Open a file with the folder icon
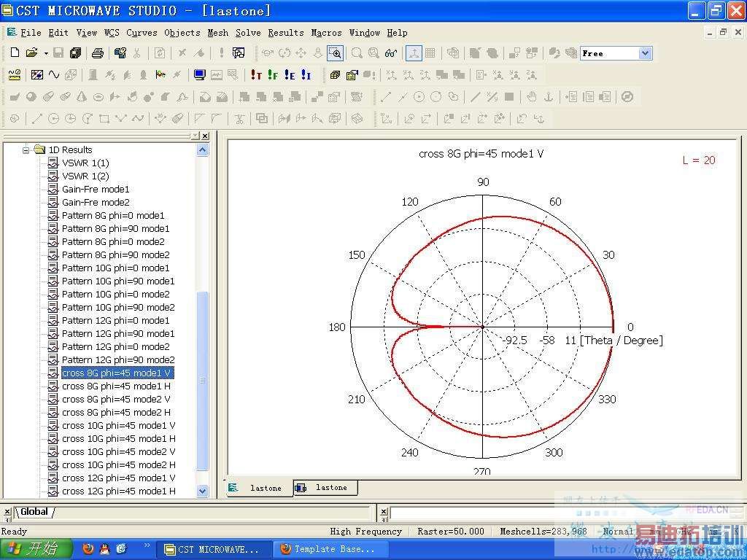Screen dimensions: 747x560 point(31,52)
